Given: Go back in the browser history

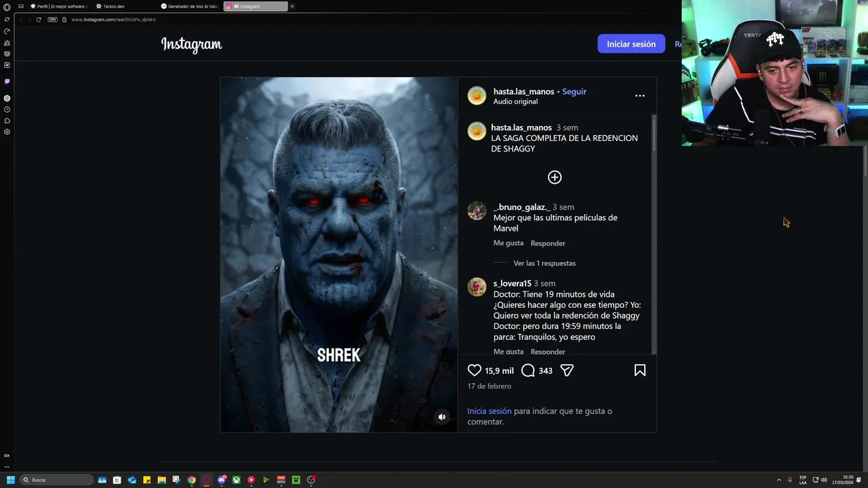Looking at the screenshot, I should pos(20,20).
